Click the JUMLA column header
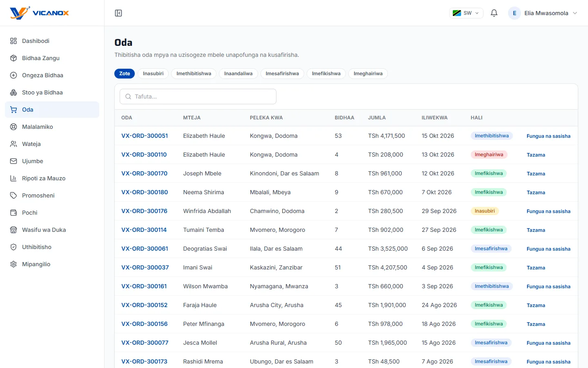 tap(376, 118)
